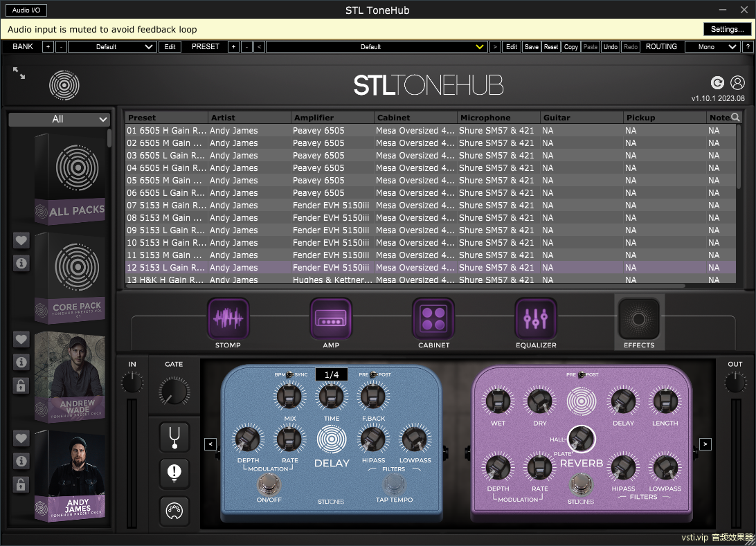
Task: Open the Cabinet section
Action: (433, 318)
